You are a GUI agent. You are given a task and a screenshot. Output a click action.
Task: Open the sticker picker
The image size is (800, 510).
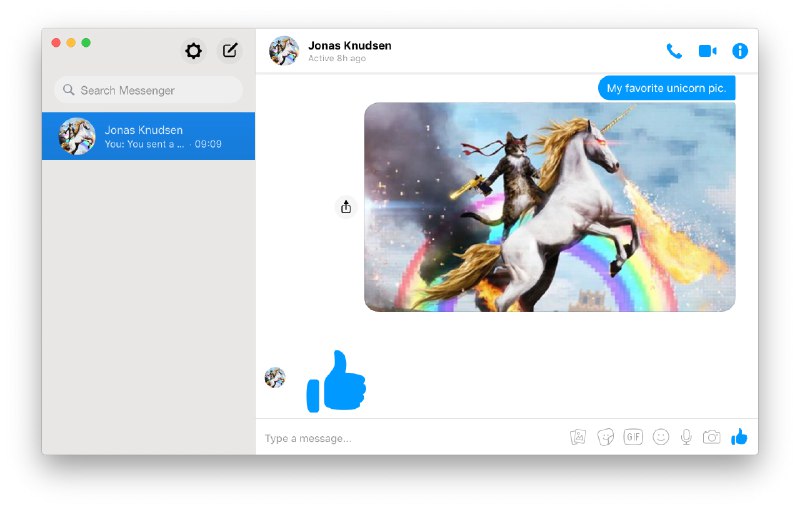[x=605, y=437]
